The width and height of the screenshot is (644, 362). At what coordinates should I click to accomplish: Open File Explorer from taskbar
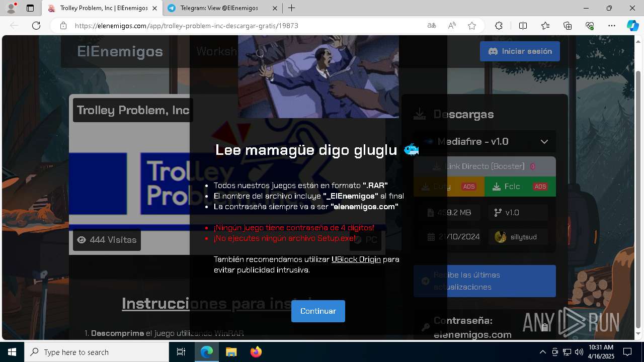(x=231, y=352)
